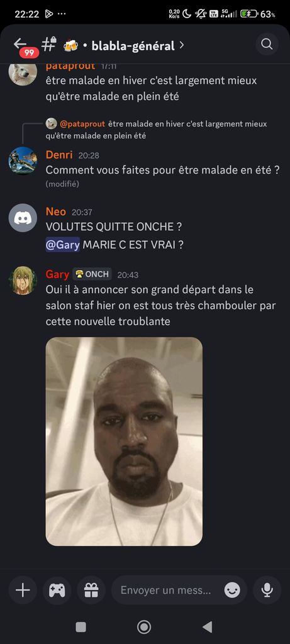Image resolution: width=290 pixels, height=644 pixels.
Task: Tap Android recent apps square button
Action: (81, 627)
